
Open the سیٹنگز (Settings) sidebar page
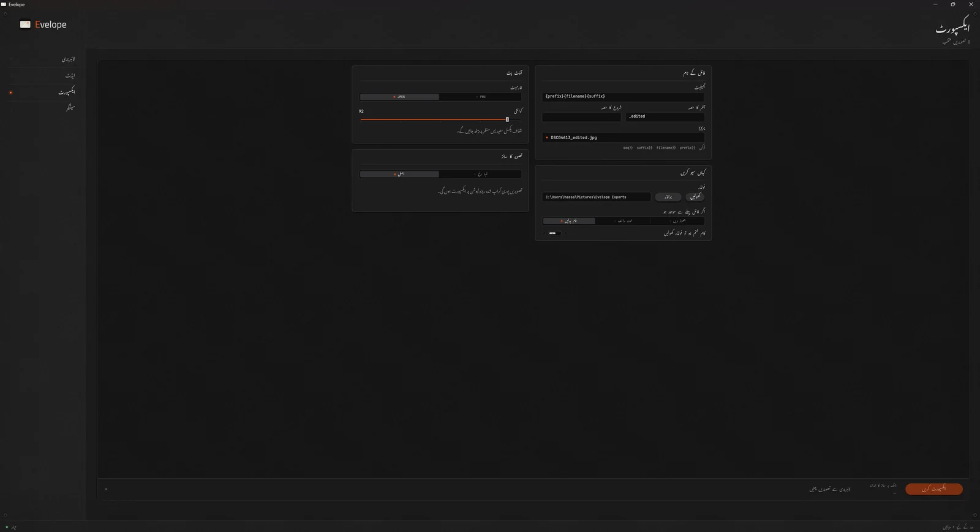tap(43, 107)
